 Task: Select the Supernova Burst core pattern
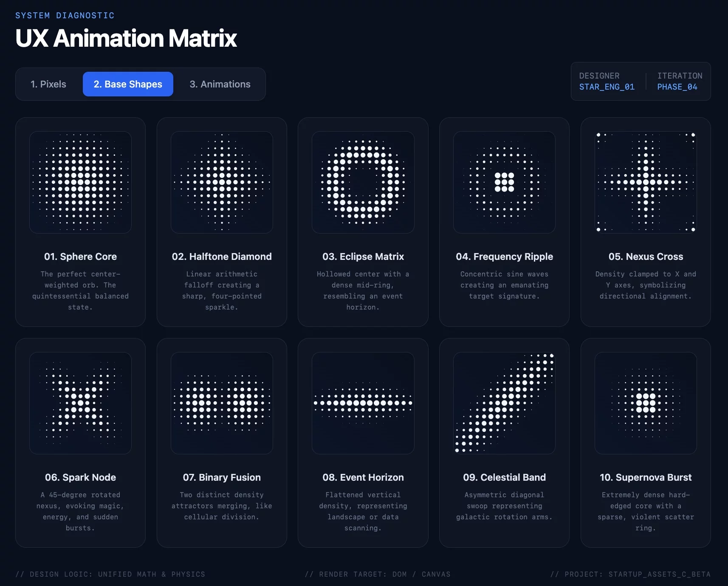tap(646, 403)
